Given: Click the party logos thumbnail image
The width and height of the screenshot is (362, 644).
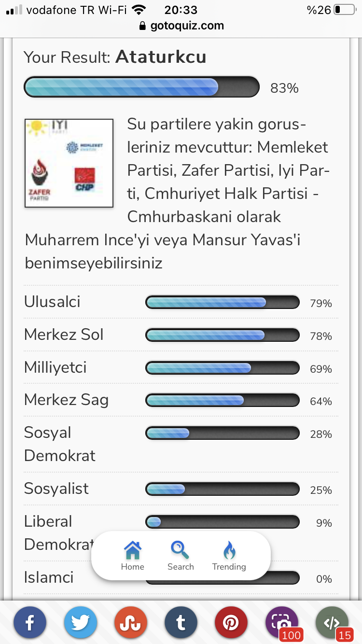Looking at the screenshot, I should pos(69,163).
